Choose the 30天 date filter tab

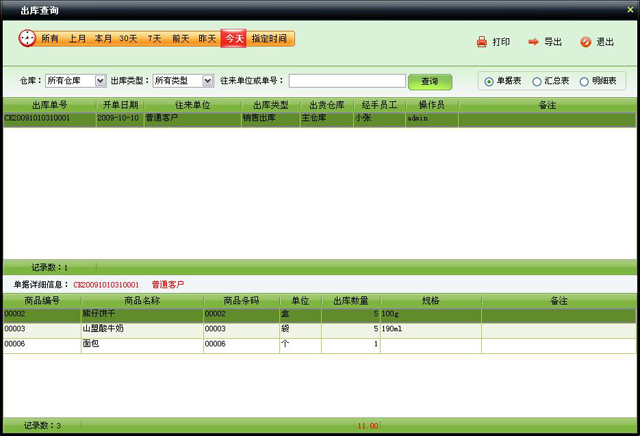[129, 39]
